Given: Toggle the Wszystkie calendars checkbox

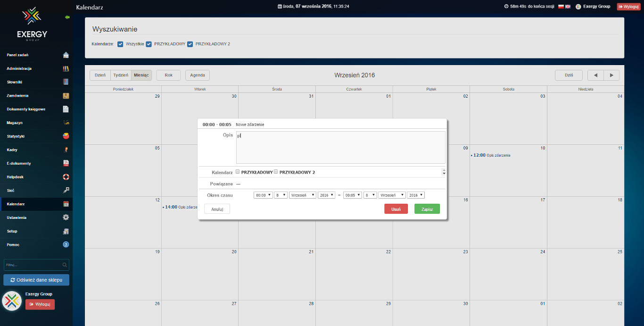Looking at the screenshot, I should click(x=120, y=44).
